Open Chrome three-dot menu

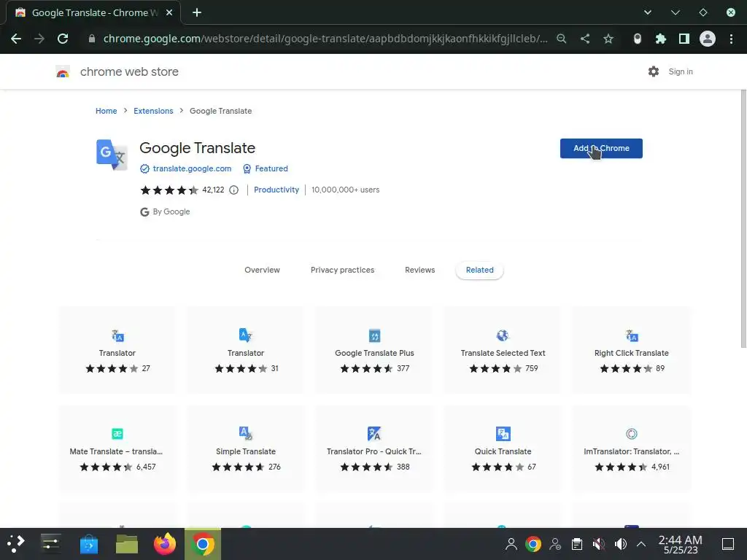point(731,39)
